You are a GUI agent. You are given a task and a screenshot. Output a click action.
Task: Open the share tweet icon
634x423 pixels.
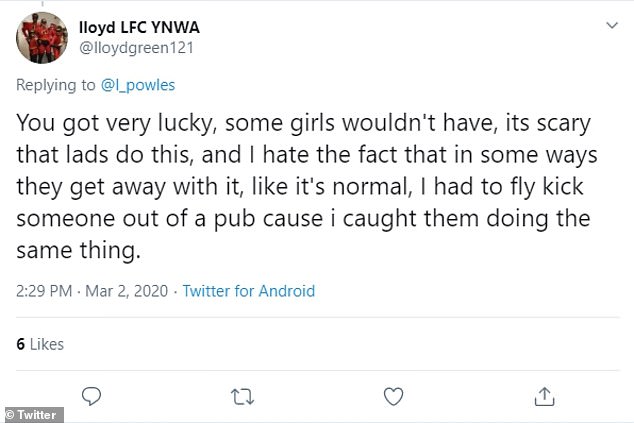pos(543,395)
